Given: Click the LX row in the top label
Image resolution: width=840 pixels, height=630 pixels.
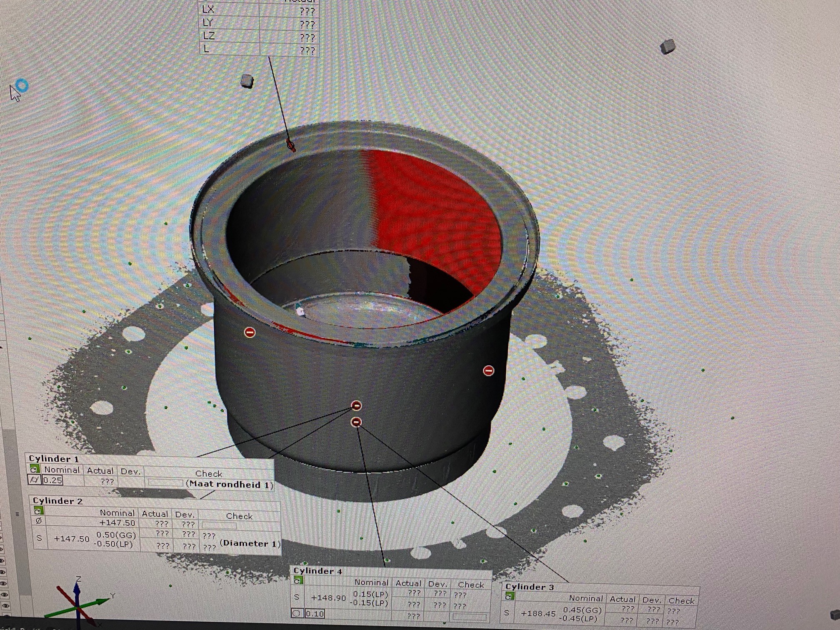Looking at the screenshot, I should 259,10.
